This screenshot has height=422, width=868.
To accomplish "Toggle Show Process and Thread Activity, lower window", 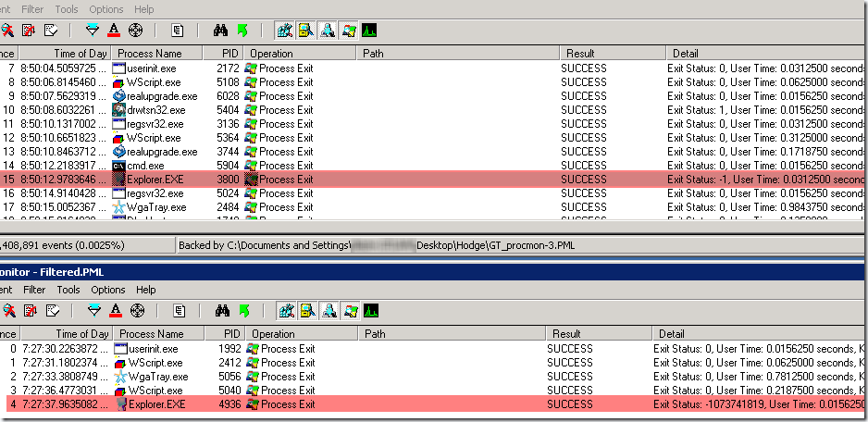I will pos(349,311).
